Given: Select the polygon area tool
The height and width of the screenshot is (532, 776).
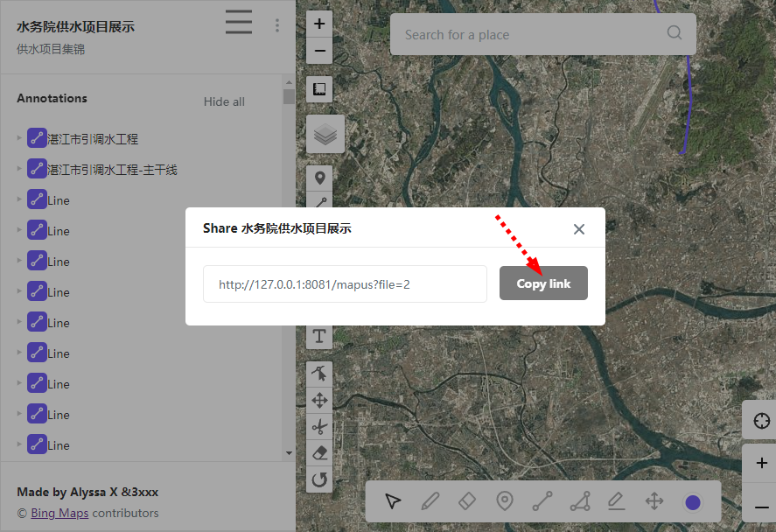Looking at the screenshot, I should point(579,501).
